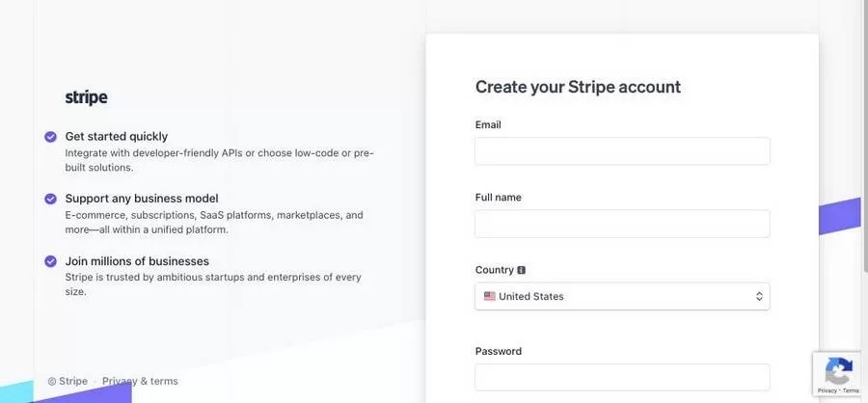Click into the Full name field
868x403 pixels.
(622, 224)
